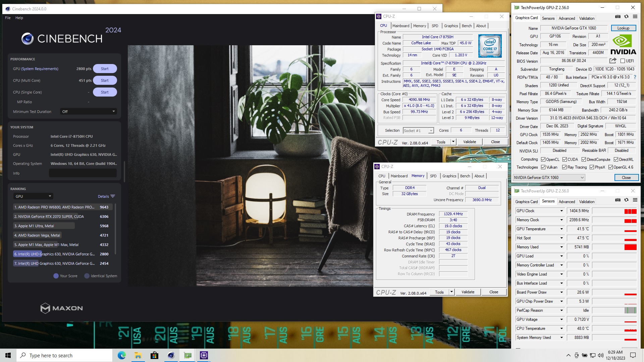
Task: Open the hamburger menu in top GPU-Z window
Action: point(635,17)
